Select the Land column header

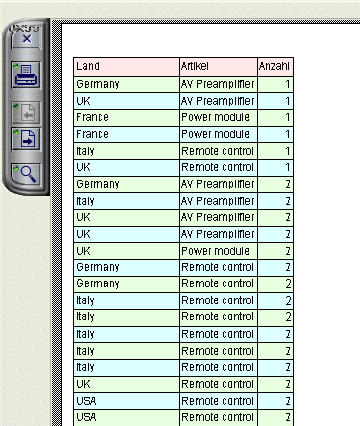click(126, 66)
